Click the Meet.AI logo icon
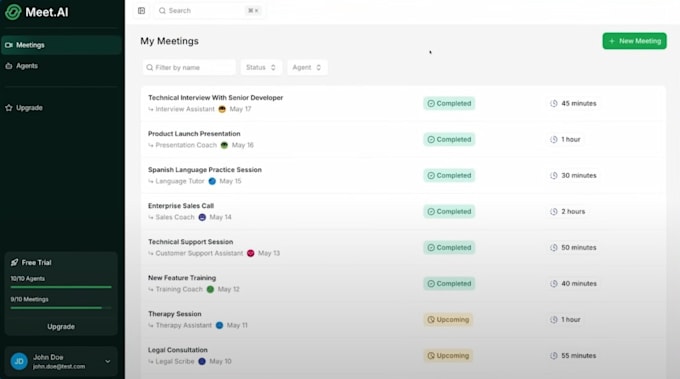Image resolution: width=680 pixels, height=379 pixels. click(13, 12)
